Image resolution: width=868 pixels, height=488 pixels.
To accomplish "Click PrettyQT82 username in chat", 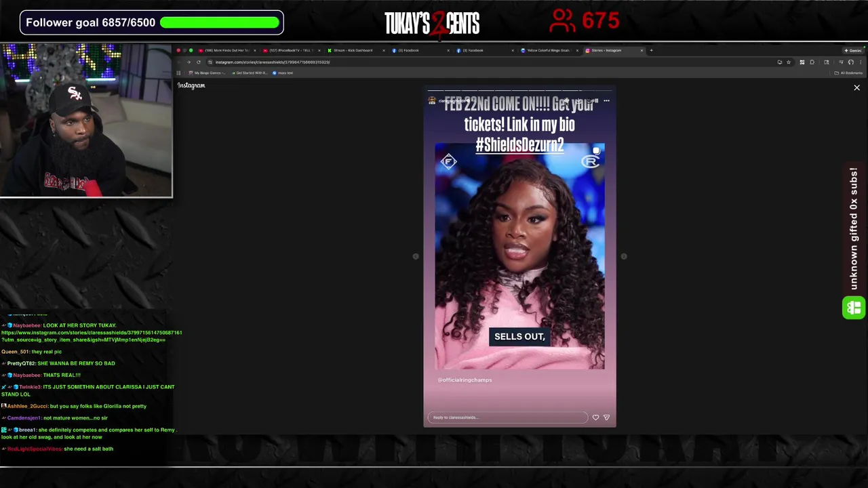I will [x=22, y=363].
